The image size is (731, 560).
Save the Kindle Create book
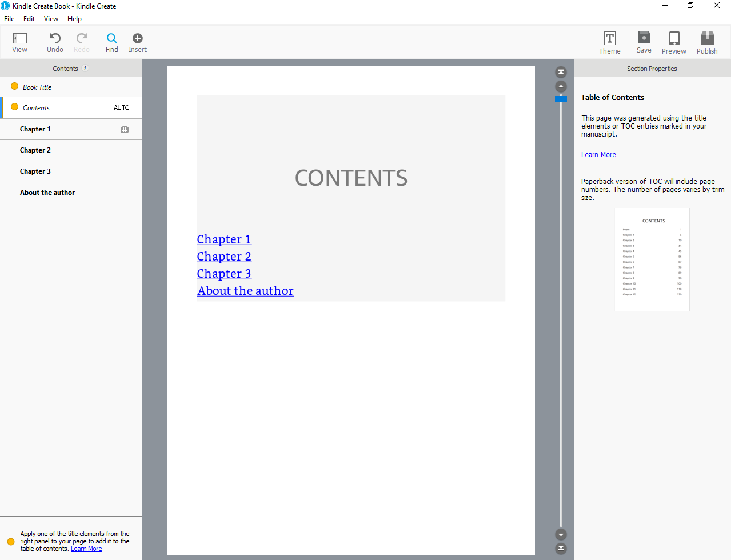click(x=644, y=41)
